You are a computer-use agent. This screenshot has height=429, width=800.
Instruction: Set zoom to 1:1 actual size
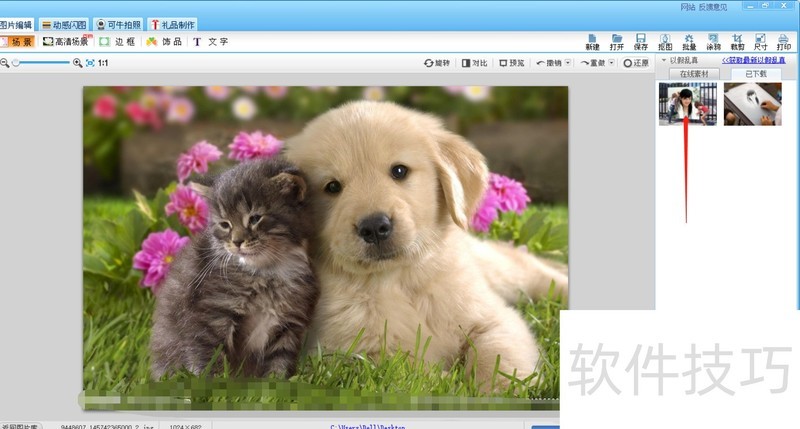coord(103,63)
